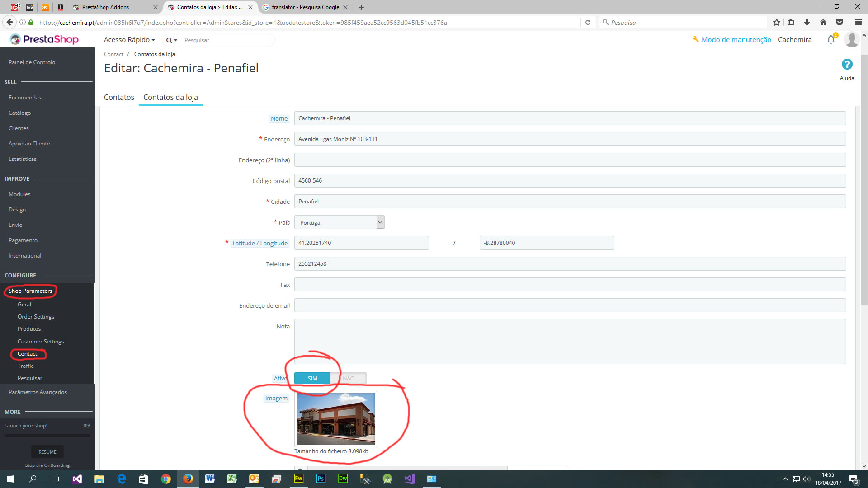The image size is (868, 488).
Task: Open Photoshop from the Windows taskbar
Action: click(x=321, y=479)
